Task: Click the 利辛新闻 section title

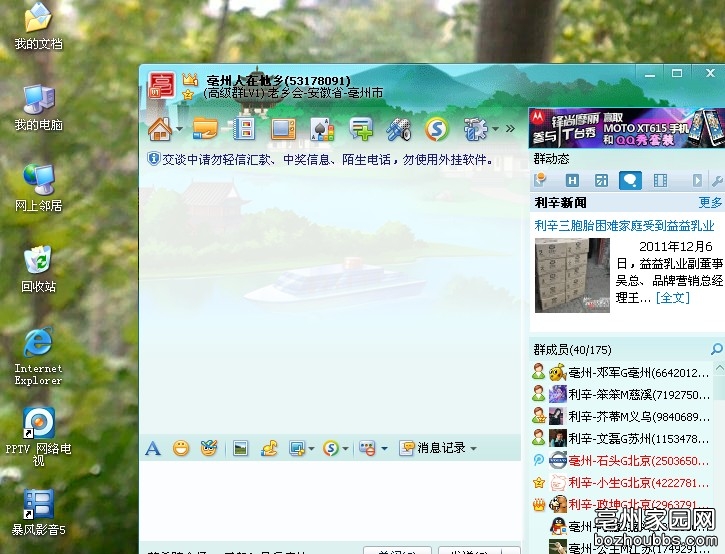Action: click(x=560, y=203)
